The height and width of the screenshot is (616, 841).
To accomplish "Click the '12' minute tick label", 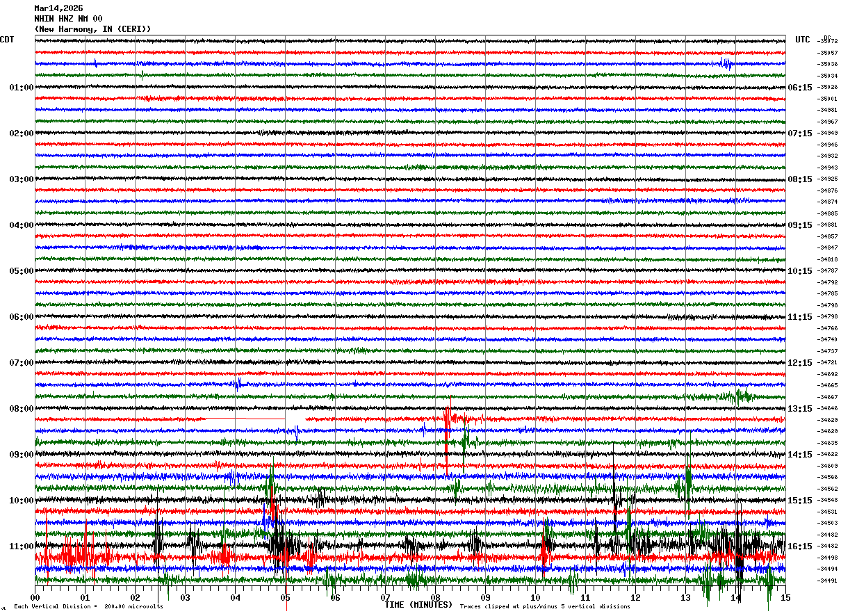I will click(x=636, y=597).
